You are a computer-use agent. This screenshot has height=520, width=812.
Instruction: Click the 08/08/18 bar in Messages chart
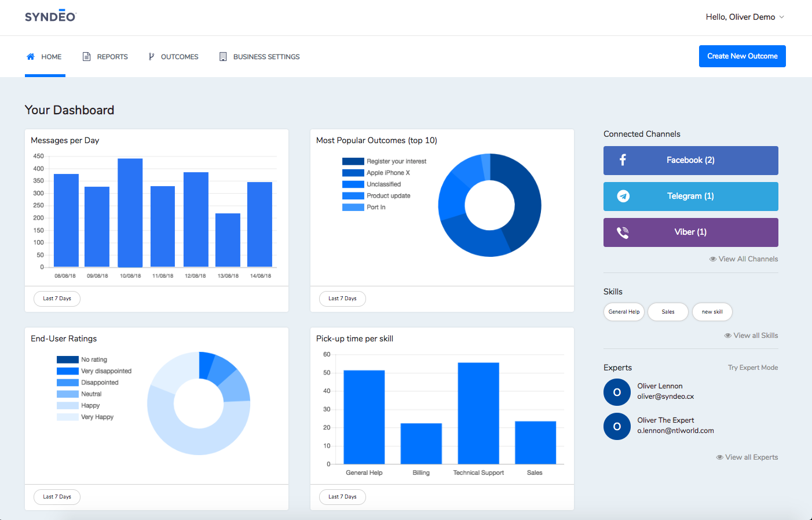[66, 220]
